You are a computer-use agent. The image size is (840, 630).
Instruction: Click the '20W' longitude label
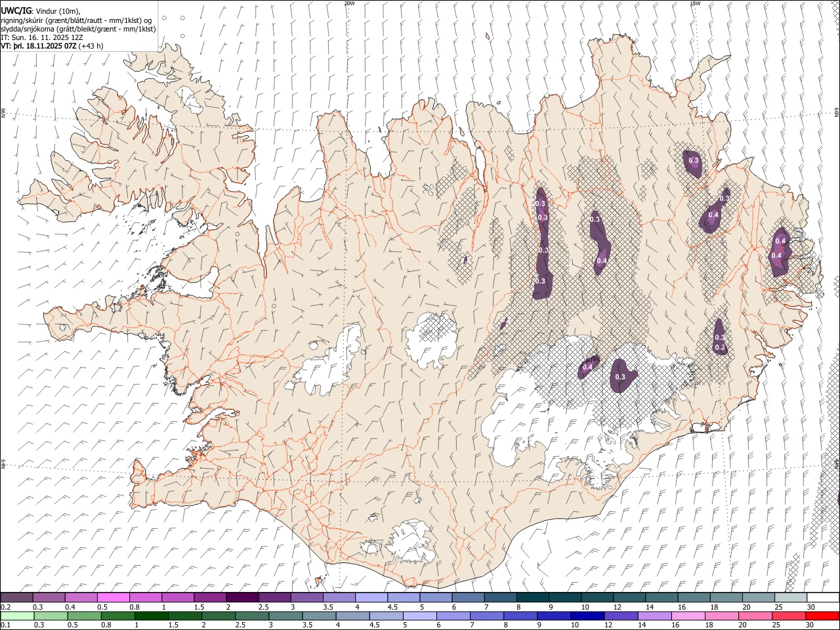click(x=349, y=3)
